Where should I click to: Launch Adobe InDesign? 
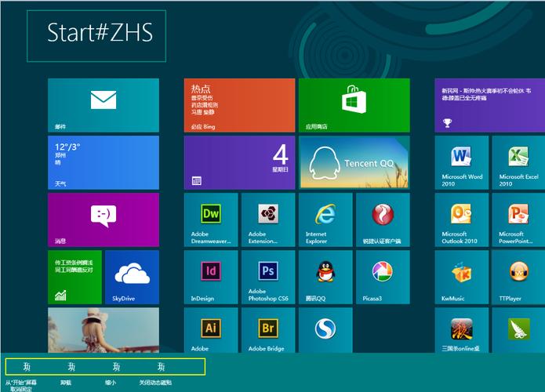pos(211,278)
